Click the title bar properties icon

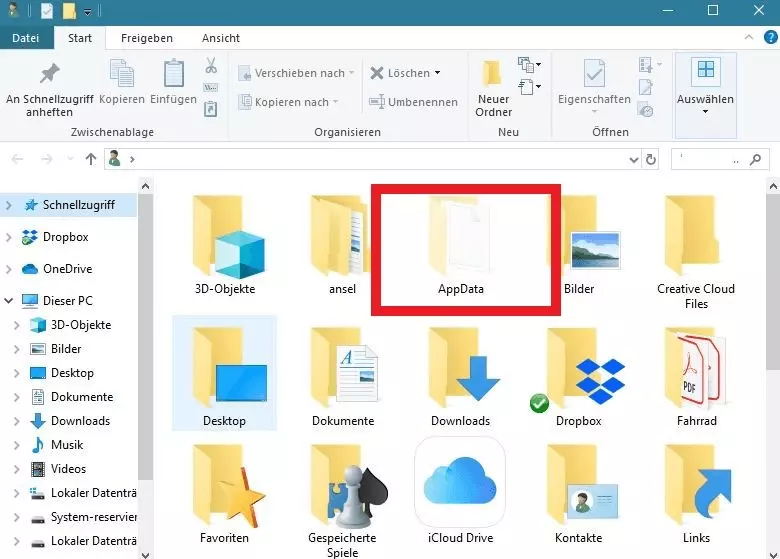click(47, 10)
